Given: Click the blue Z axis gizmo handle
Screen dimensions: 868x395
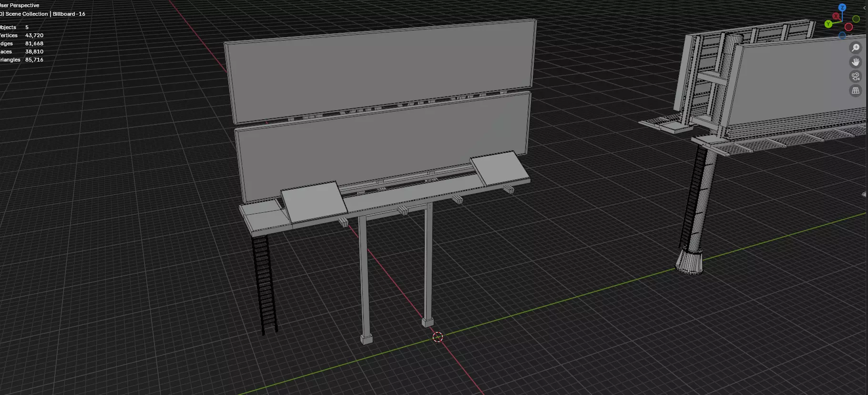Looking at the screenshot, I should pos(842,8).
